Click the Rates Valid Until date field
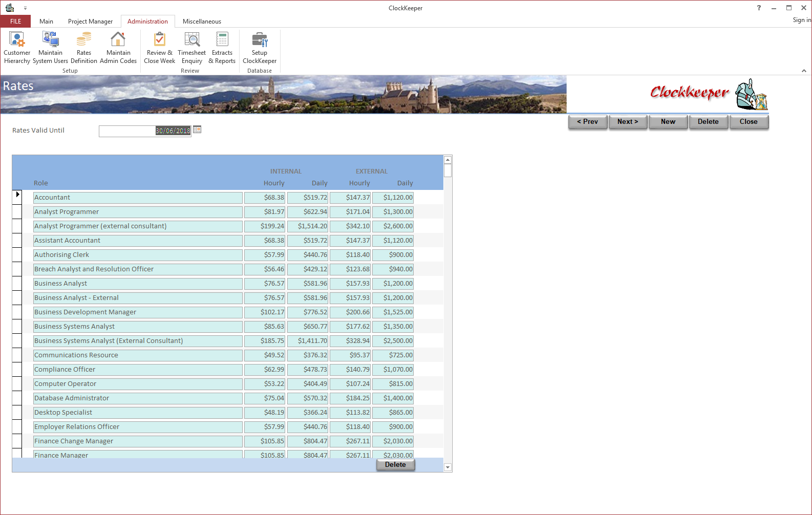This screenshot has height=515, width=812. click(x=145, y=131)
